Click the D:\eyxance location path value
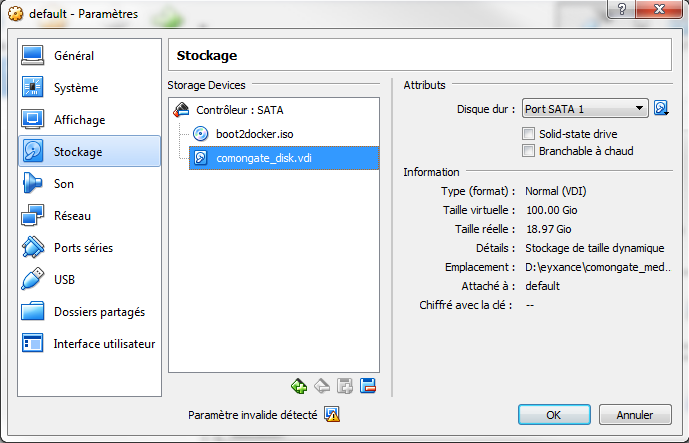Viewport: 689px width, 443px height. pos(598,267)
